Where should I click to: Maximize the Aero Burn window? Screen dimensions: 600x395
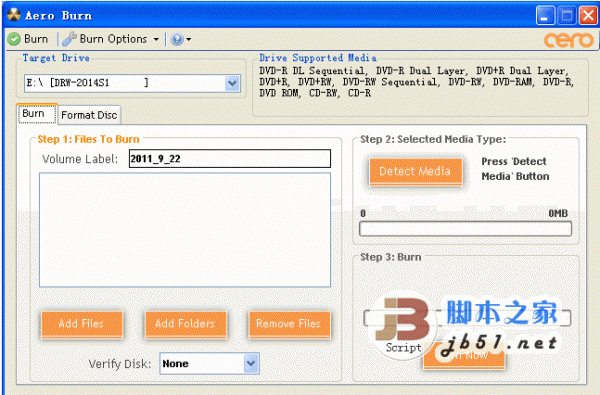(x=567, y=16)
